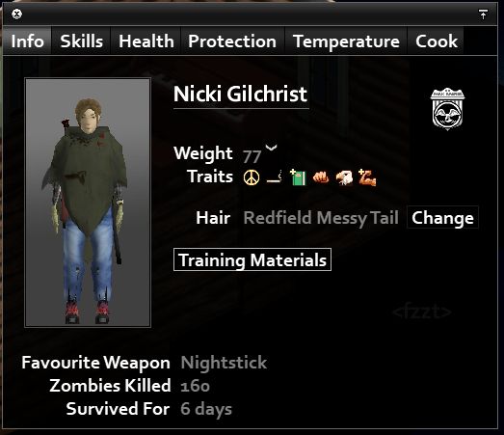Click the Change hair button
Image resolution: width=504 pixels, height=435 pixels.
tap(442, 218)
